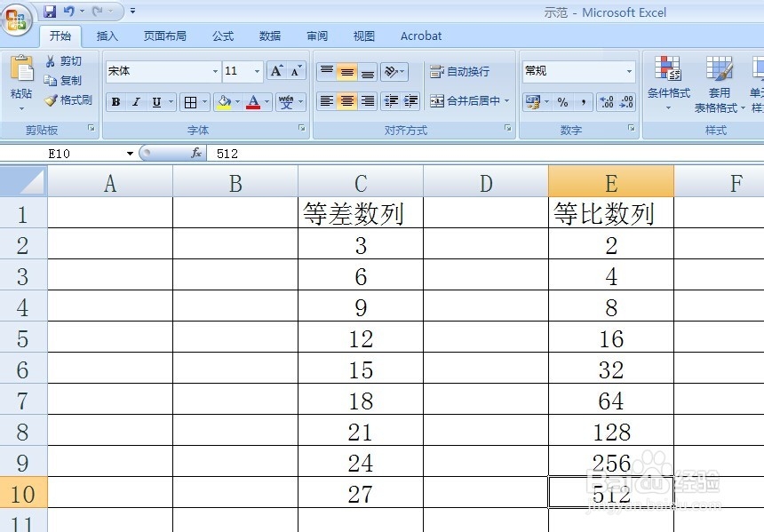Click the 自动换行 wrap text button
Screen dimensions: 764x532
pyautogui.click(x=459, y=72)
